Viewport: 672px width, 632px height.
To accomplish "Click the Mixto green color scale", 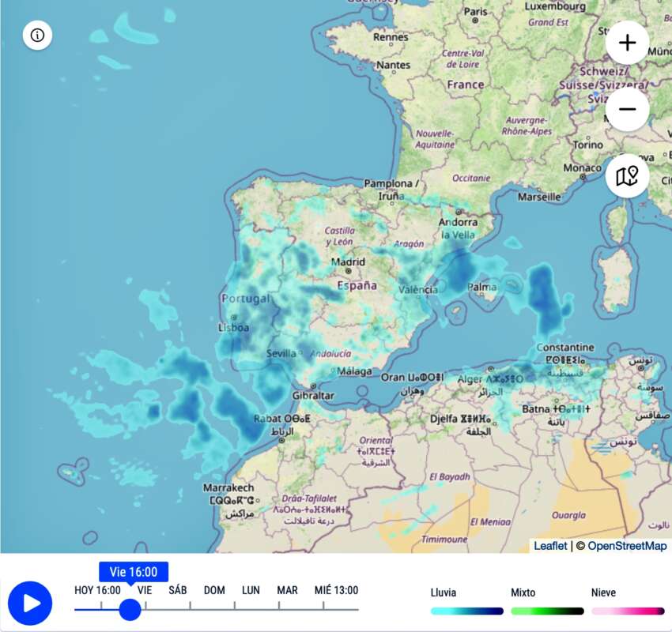I will [x=547, y=611].
